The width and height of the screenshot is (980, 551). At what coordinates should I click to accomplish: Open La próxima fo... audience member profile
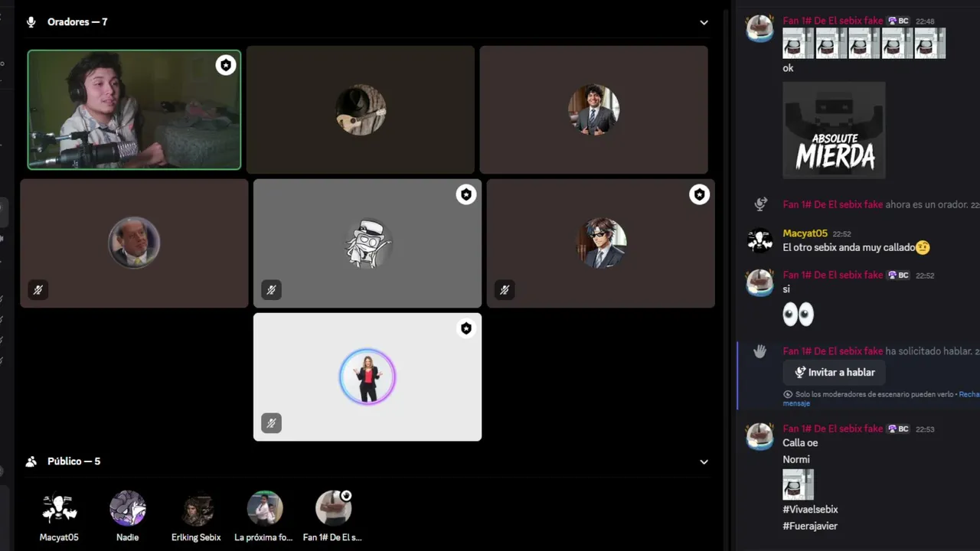(x=264, y=517)
